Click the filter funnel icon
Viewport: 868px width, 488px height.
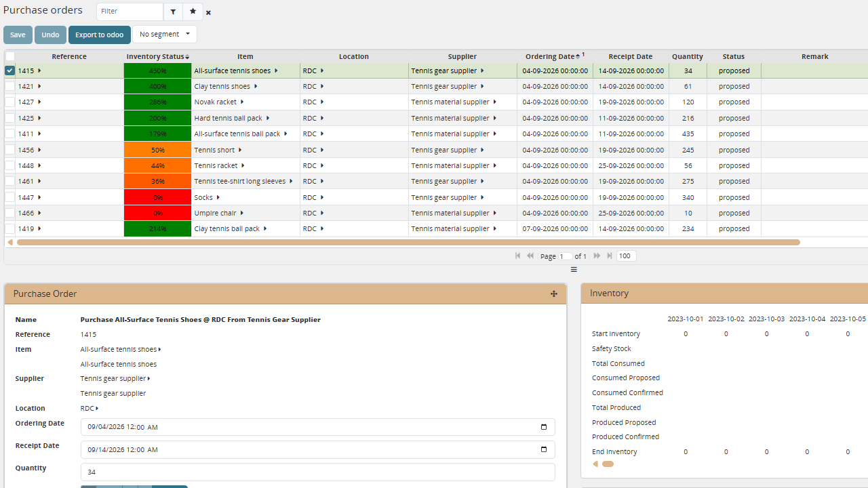coord(174,12)
